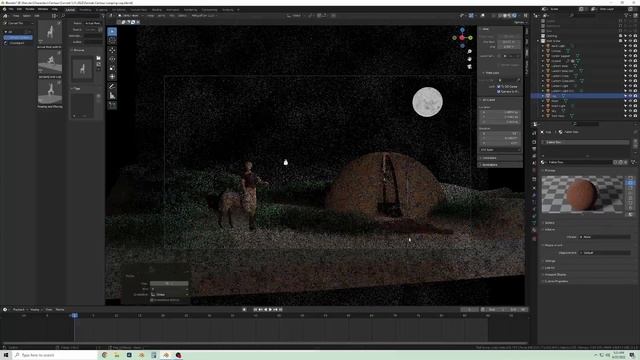This screenshot has width=640, height=360.
Task: Open the outliner filter funnel
Action: click(627, 16)
